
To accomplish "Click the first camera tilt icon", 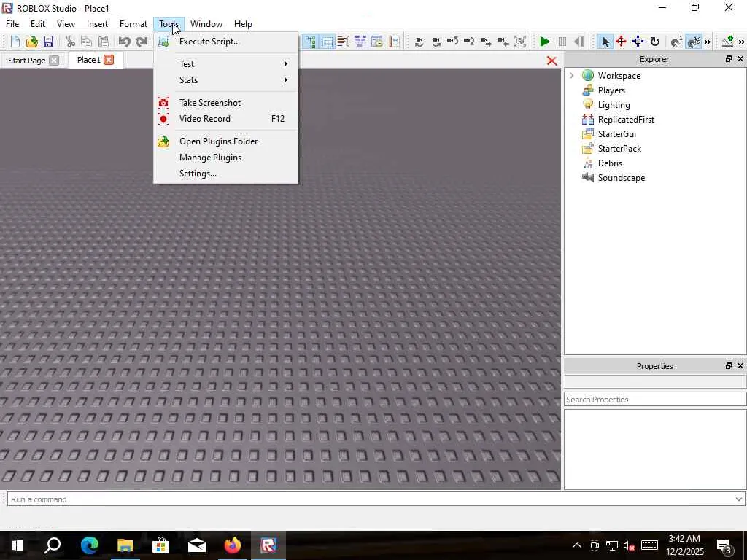I will (x=419, y=42).
